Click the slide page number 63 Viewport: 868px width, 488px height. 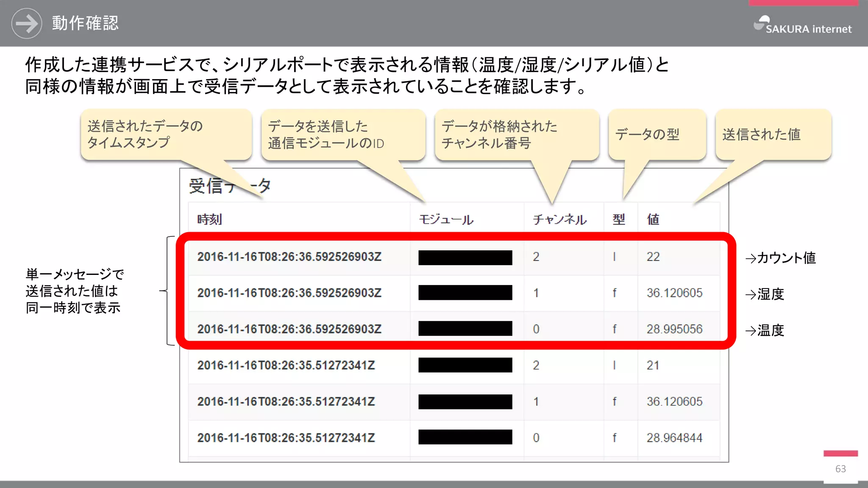pos(840,469)
